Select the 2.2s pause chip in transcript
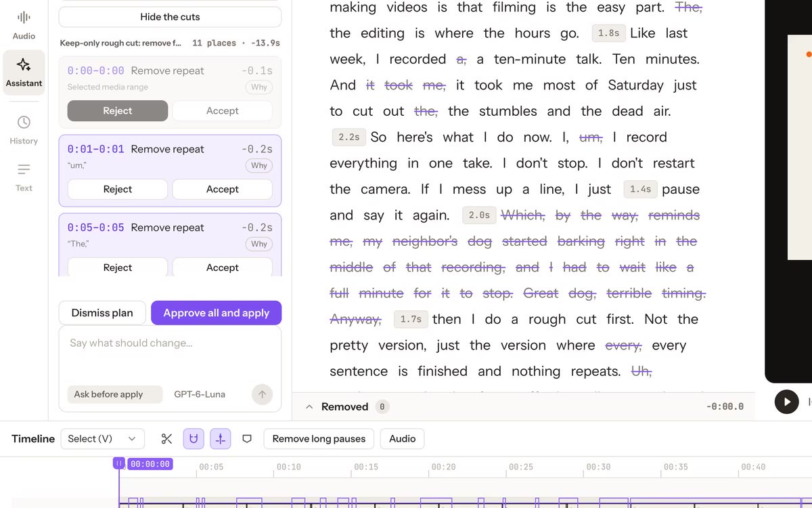The image size is (812, 508). [349, 137]
